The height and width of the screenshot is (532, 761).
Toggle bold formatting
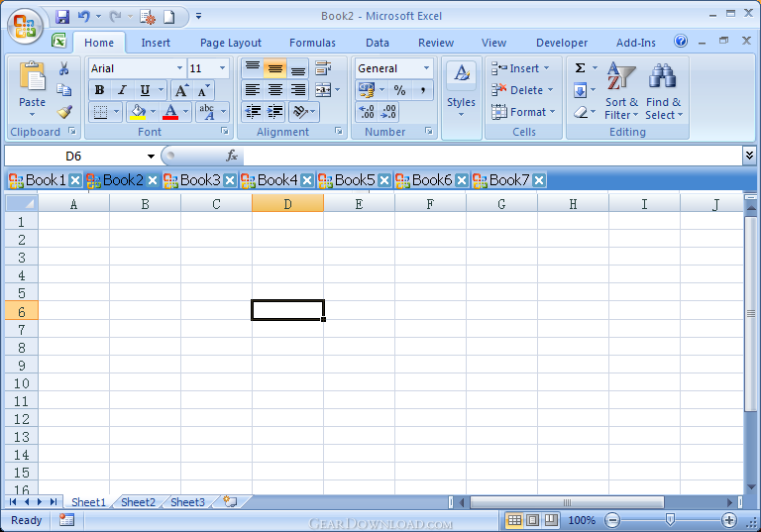coord(99,90)
